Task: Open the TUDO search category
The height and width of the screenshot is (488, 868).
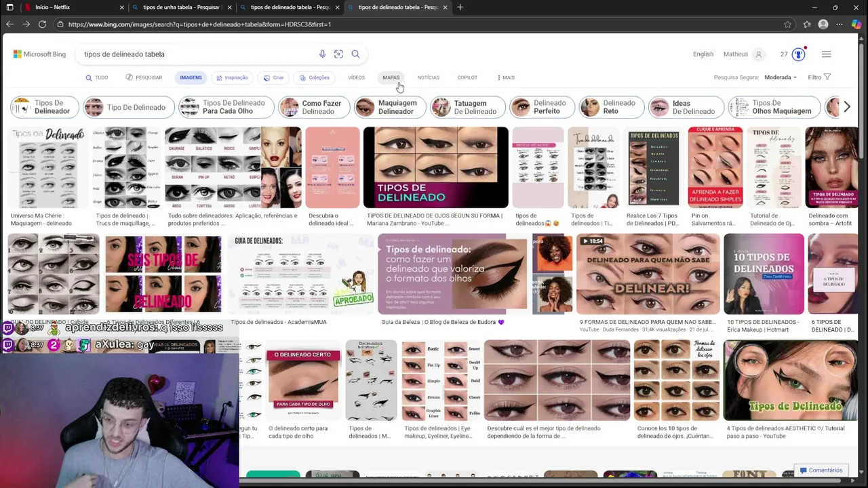Action: pos(96,77)
